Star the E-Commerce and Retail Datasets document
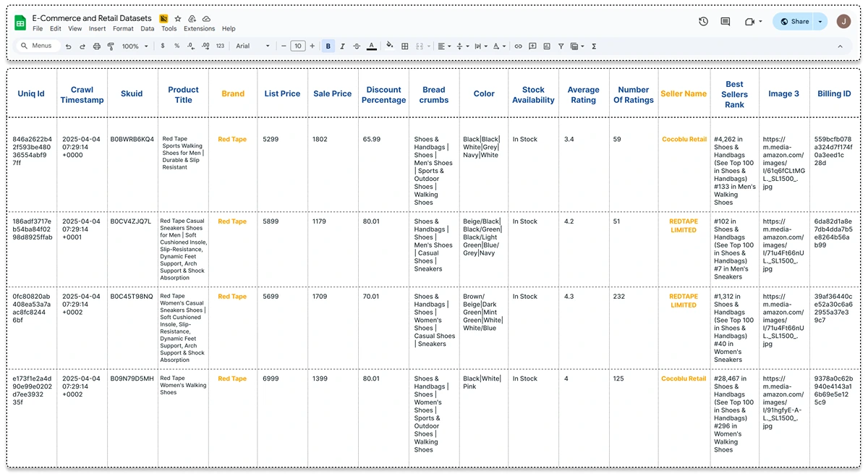 178,19
